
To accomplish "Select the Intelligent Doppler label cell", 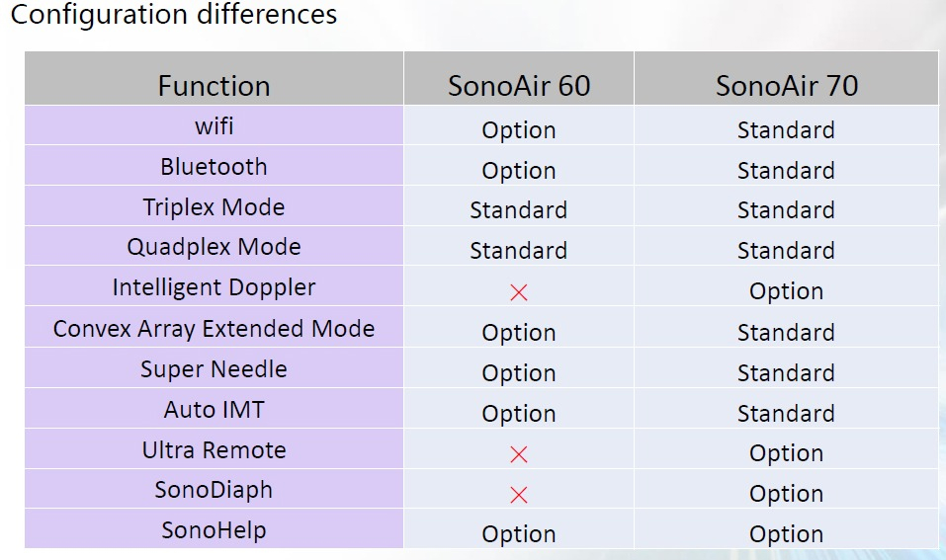I will click(x=214, y=287).
